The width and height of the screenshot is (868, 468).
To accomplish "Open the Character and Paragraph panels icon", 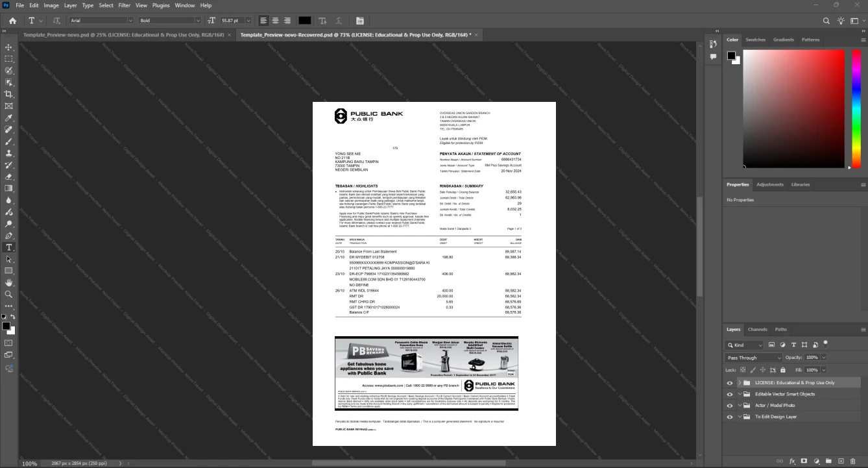I will tap(360, 21).
